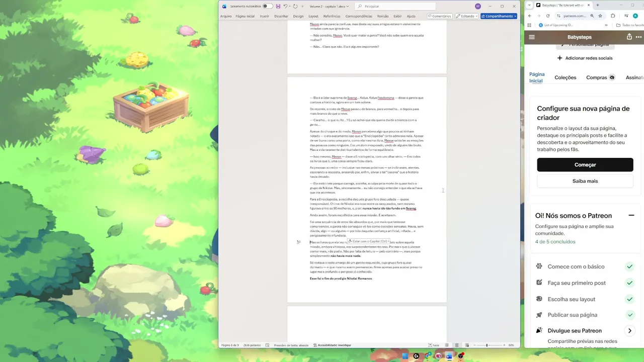This screenshot has width=644, height=362.
Task: Enable Foco mode in the Word status bar
Action: 433,345
